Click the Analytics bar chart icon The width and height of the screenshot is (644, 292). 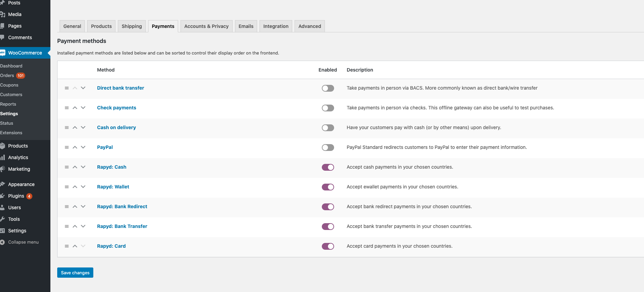pos(2,157)
